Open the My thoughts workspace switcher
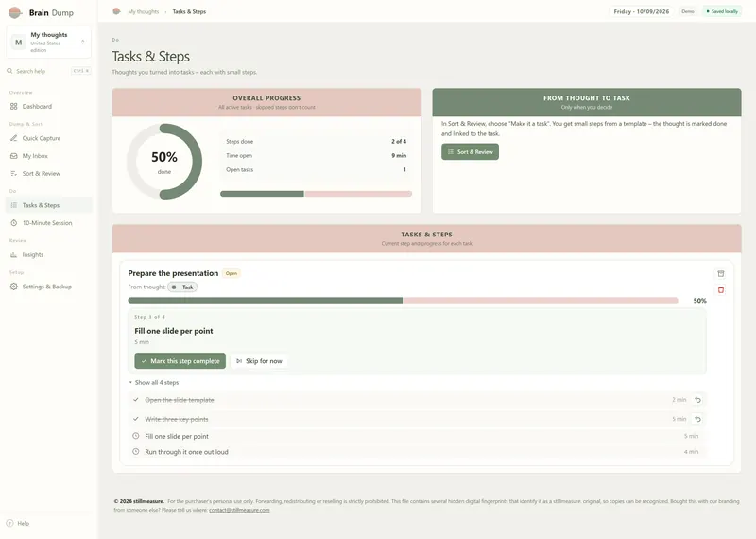 (x=49, y=42)
